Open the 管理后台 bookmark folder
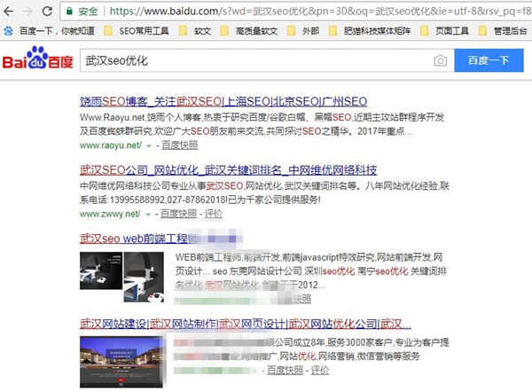 coord(503,31)
